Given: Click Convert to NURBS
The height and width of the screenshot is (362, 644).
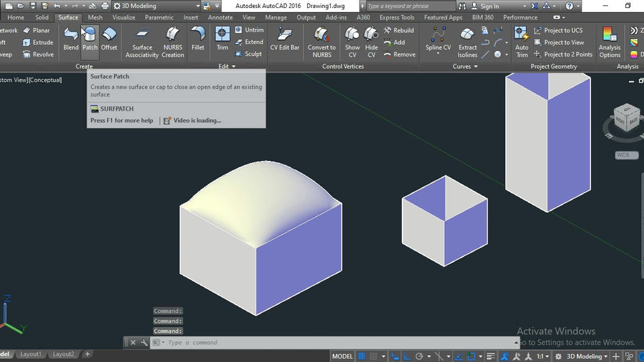Looking at the screenshot, I should (x=321, y=42).
